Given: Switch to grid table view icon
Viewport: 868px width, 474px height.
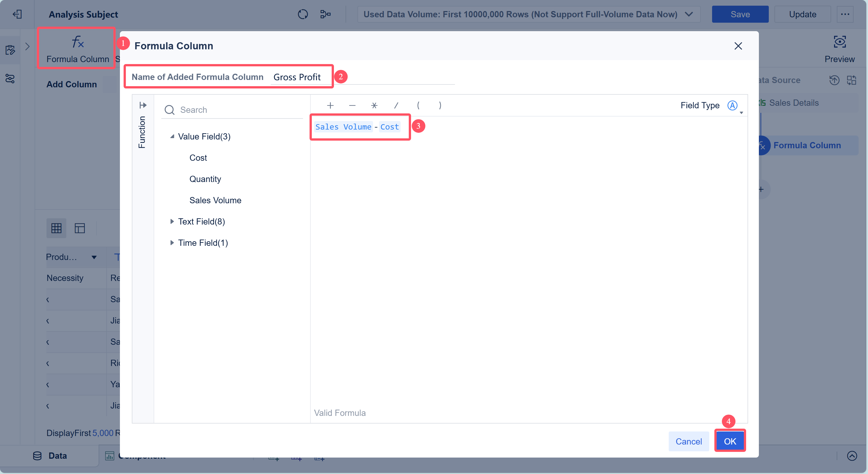Looking at the screenshot, I should [x=56, y=228].
